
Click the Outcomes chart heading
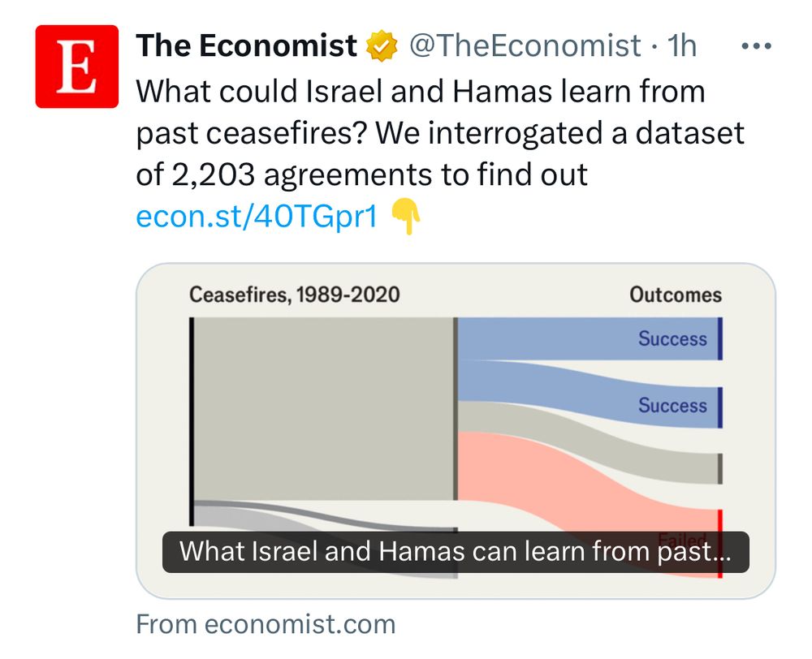pyautogui.click(x=676, y=295)
